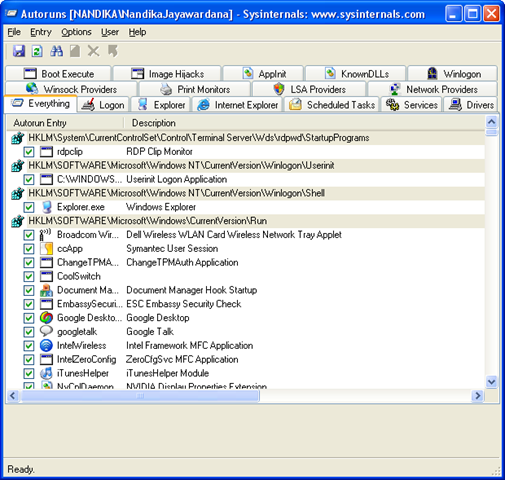The image size is (505, 480).
Task: Click the registry icon beside the CurrentVersion\Run key
Action: pyautogui.click(x=18, y=221)
